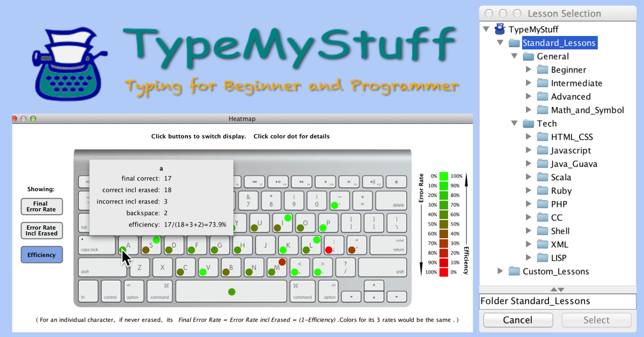Screen dimensions: 644x337
Task: Switch display to Final Error Rate
Action: [41, 207]
